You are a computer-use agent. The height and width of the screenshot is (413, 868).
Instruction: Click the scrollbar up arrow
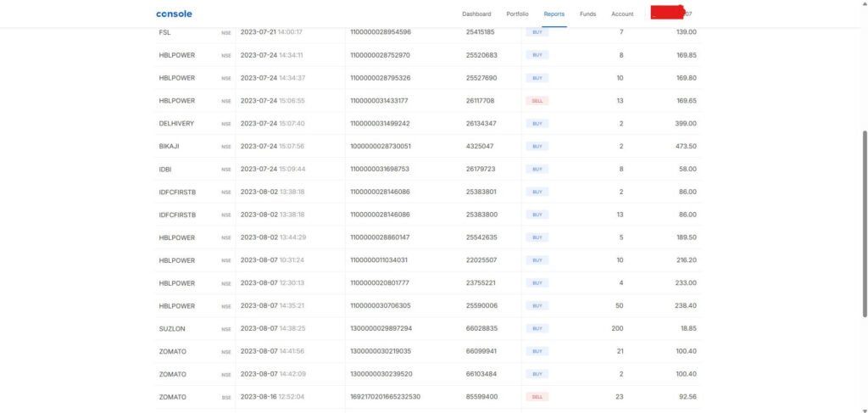click(x=865, y=3)
